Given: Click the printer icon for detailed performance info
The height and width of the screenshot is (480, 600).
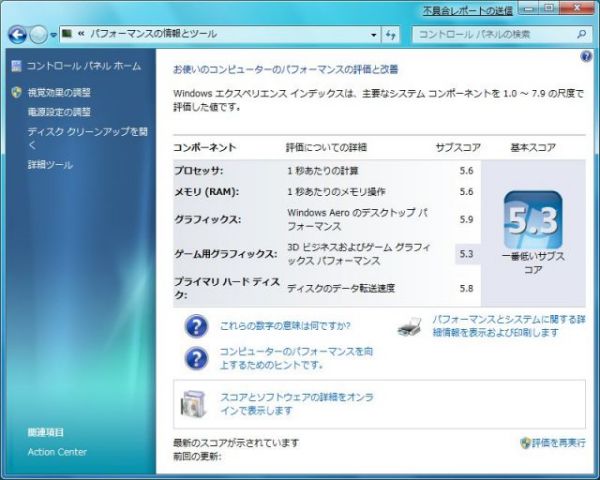Looking at the screenshot, I should [x=410, y=326].
